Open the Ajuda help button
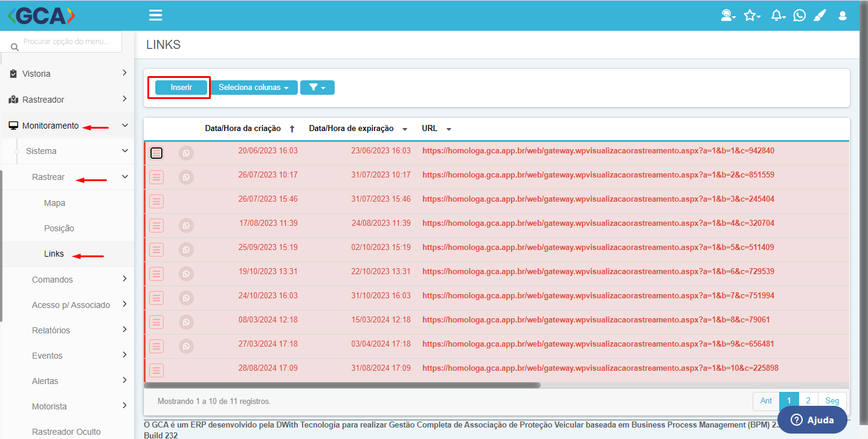Viewport: 868px width, 439px height. (x=812, y=420)
